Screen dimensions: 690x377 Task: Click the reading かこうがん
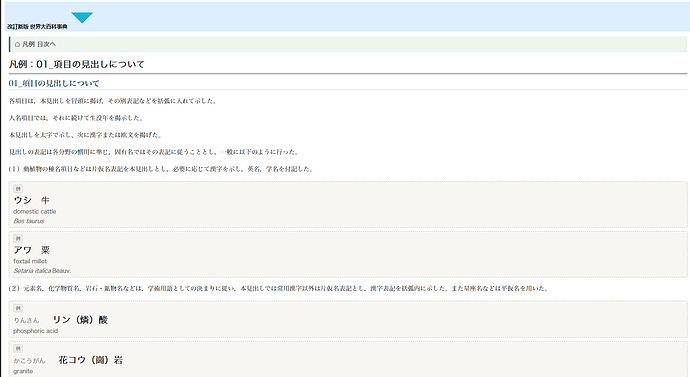click(x=29, y=361)
